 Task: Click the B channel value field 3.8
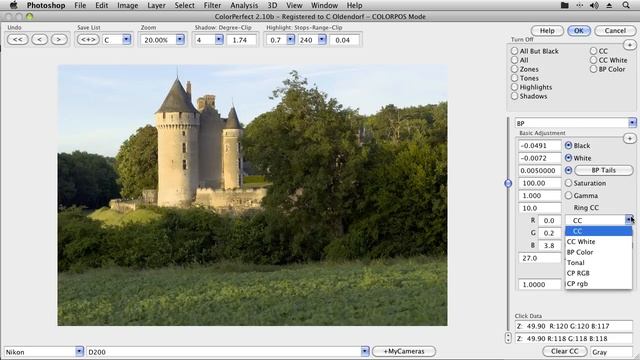pos(549,246)
